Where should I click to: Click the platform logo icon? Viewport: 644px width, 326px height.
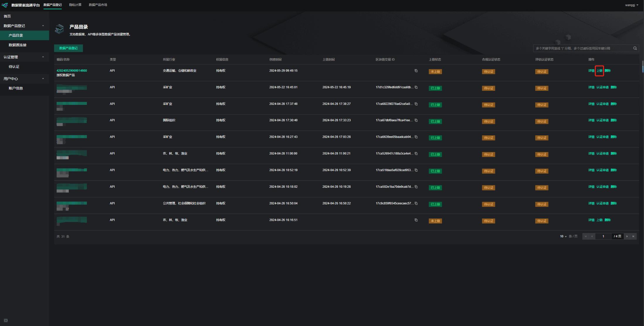pyautogui.click(x=5, y=5)
